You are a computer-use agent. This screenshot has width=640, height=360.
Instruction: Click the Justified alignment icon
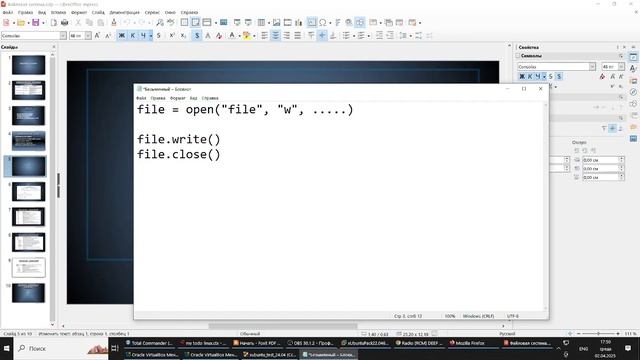pyautogui.click(x=298, y=36)
